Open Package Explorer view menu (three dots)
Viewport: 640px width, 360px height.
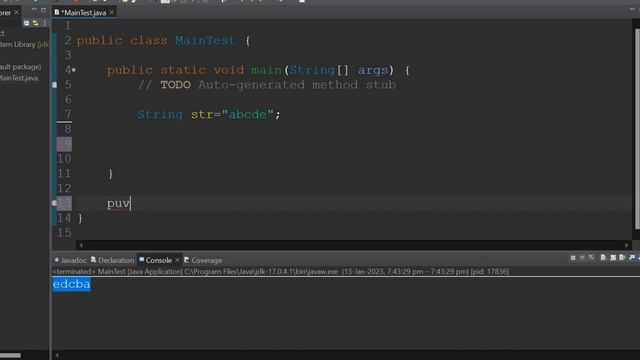(44, 23)
